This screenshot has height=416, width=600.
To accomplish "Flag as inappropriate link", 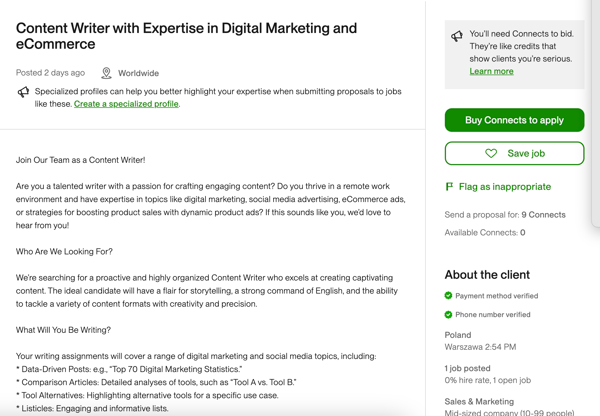I will (504, 187).
